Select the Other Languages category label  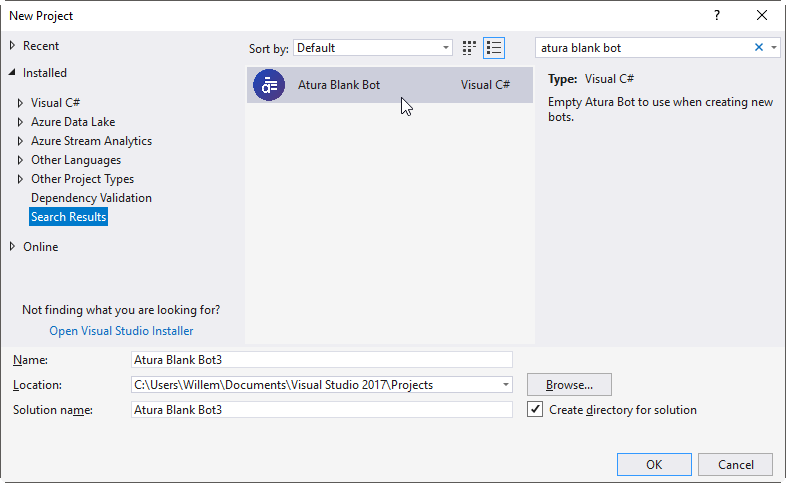click(x=76, y=160)
